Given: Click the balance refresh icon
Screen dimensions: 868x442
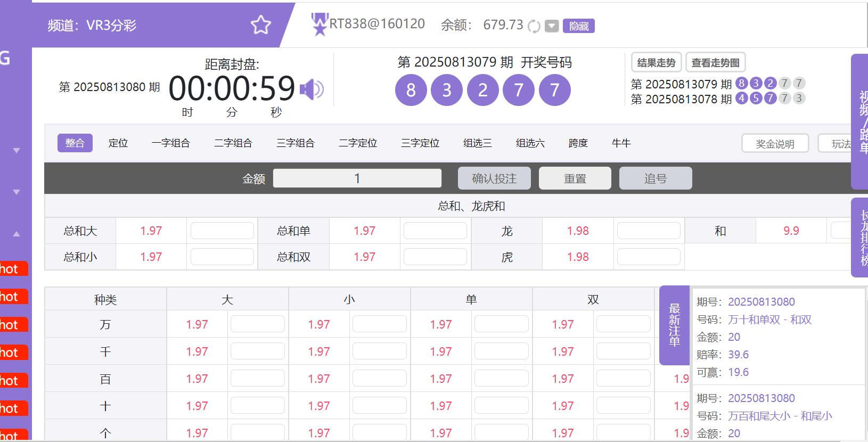Looking at the screenshot, I should pyautogui.click(x=534, y=26).
